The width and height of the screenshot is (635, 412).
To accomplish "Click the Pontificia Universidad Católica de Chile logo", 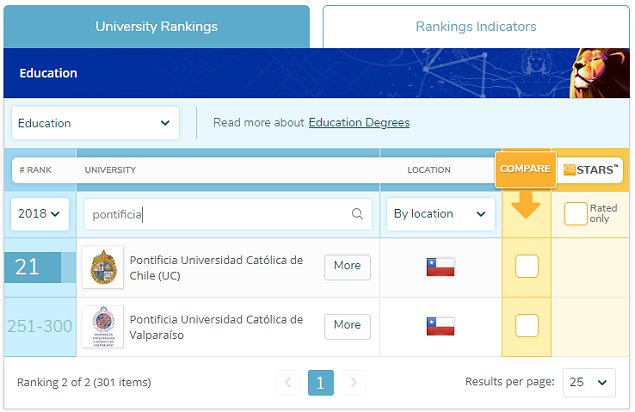I will (x=103, y=267).
